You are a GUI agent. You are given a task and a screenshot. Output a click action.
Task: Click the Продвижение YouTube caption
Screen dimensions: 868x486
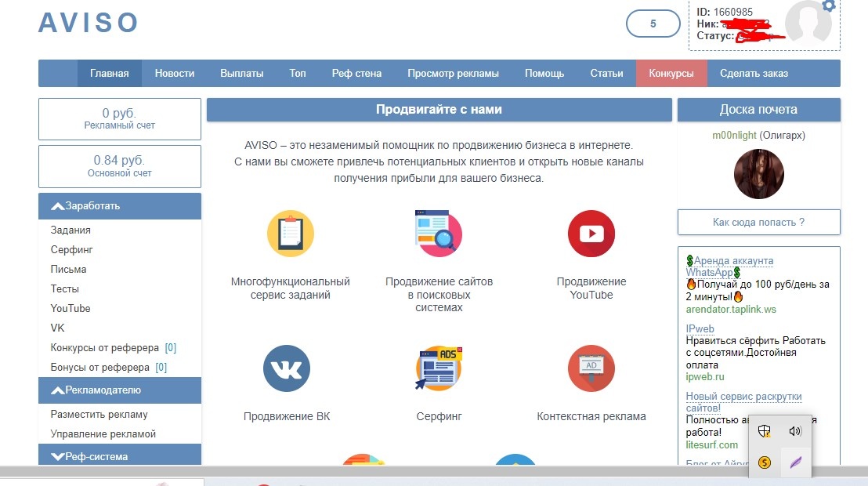coord(591,288)
